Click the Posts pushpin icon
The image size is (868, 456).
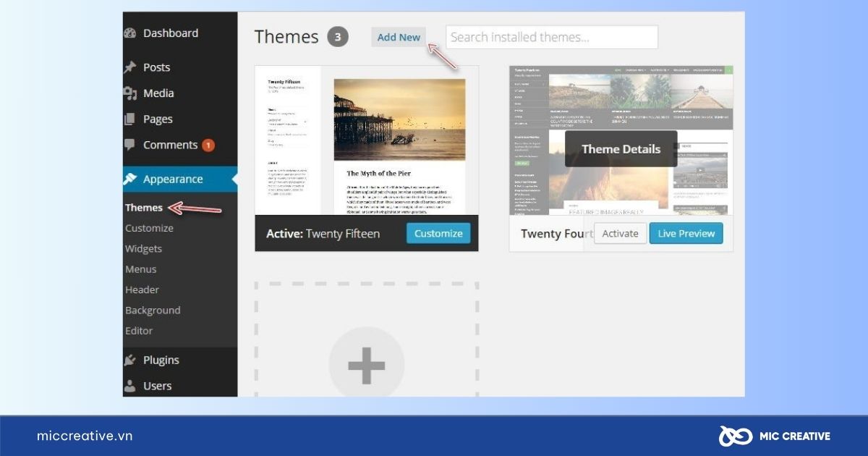pos(130,67)
